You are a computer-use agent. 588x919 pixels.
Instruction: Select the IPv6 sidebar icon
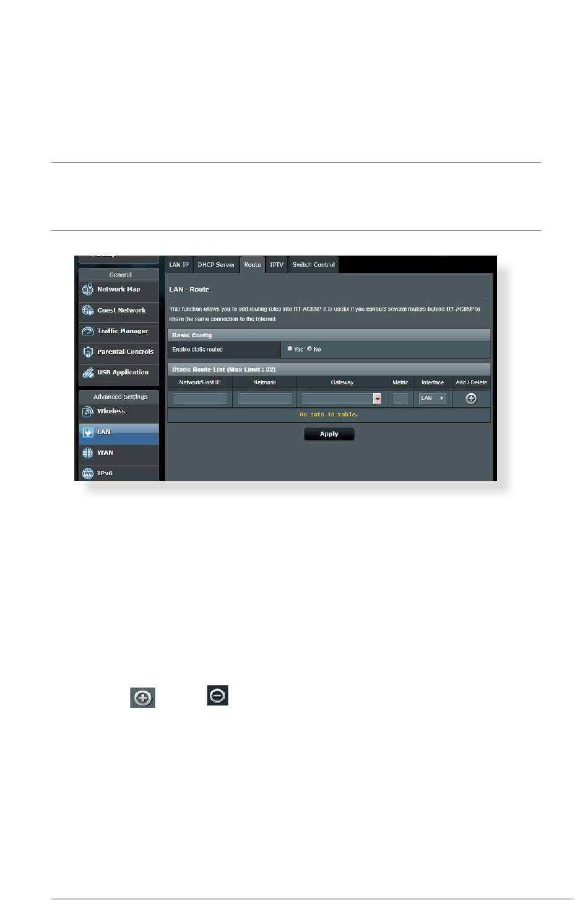point(88,473)
